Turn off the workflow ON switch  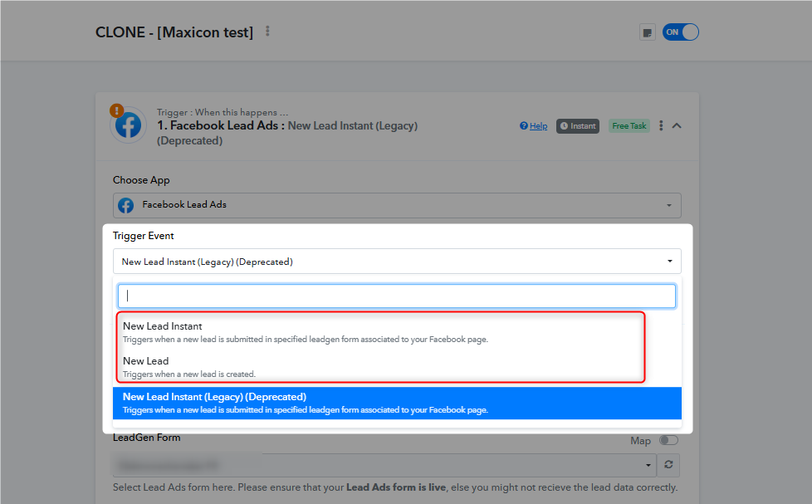pyautogui.click(x=681, y=32)
